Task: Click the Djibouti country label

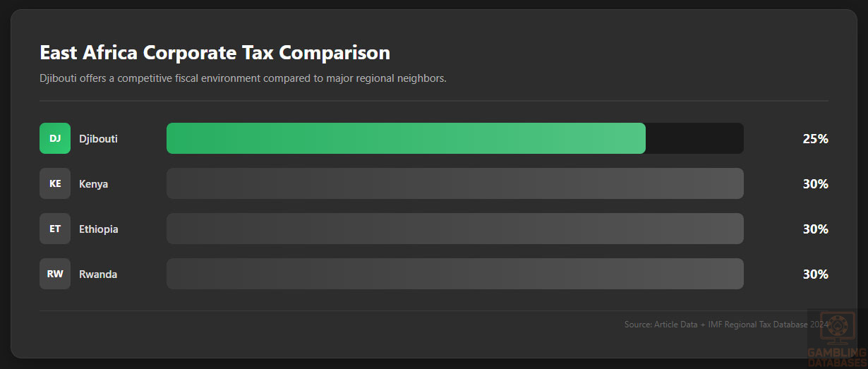Action: tap(98, 139)
